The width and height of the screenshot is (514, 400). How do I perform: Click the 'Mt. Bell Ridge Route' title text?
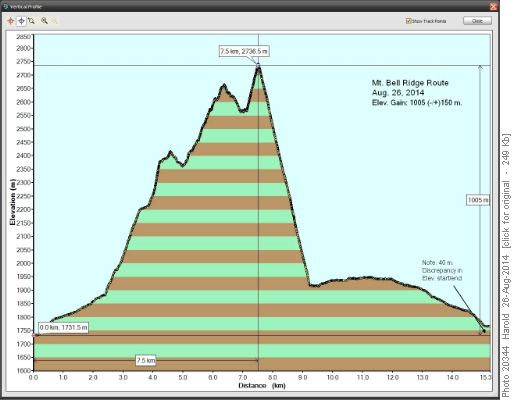410,83
